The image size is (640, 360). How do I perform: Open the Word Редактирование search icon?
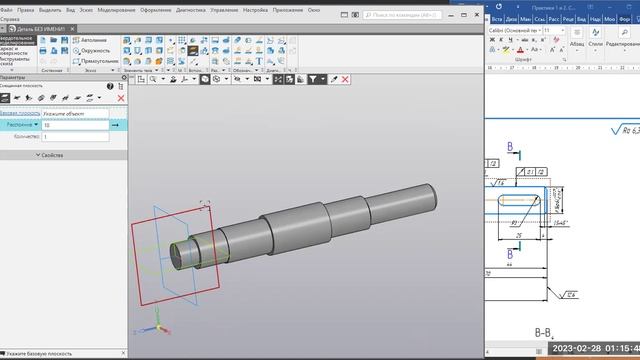624,33
